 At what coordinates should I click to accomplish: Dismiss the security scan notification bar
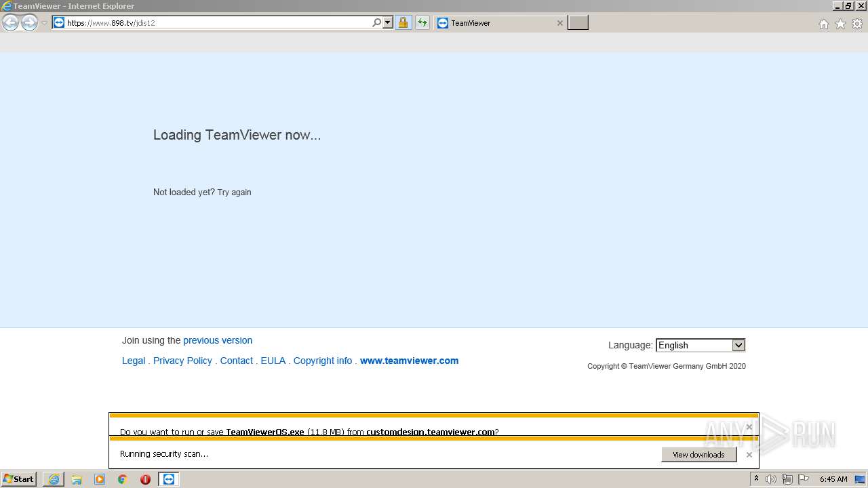click(749, 455)
